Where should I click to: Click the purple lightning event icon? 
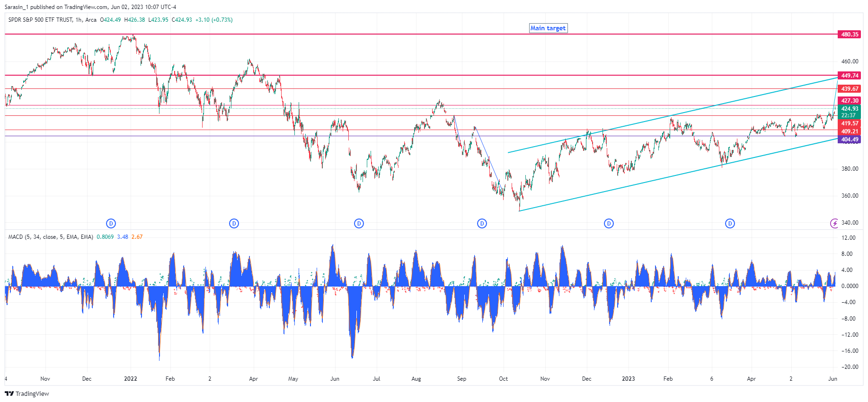[x=834, y=223]
